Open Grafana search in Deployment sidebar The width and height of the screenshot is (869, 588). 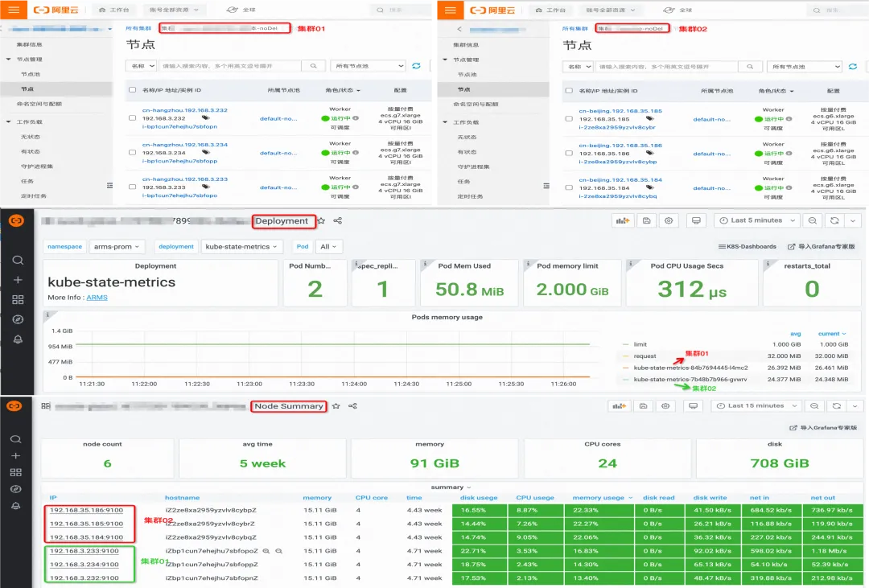[18, 260]
